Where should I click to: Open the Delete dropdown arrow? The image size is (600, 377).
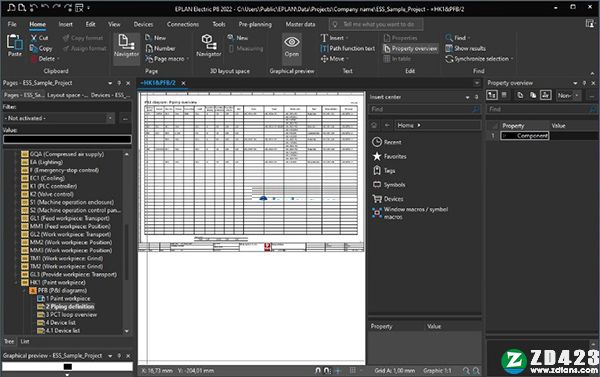click(58, 59)
